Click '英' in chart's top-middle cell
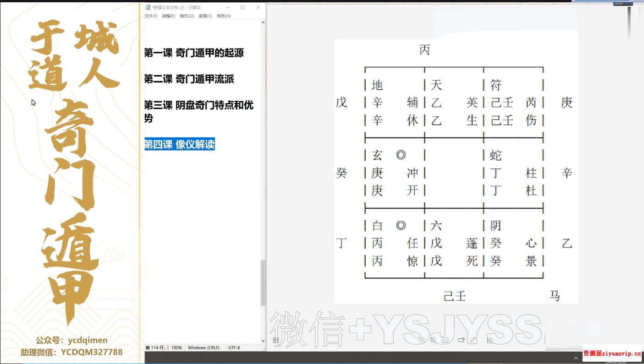The width and height of the screenshot is (644, 364). (x=472, y=103)
